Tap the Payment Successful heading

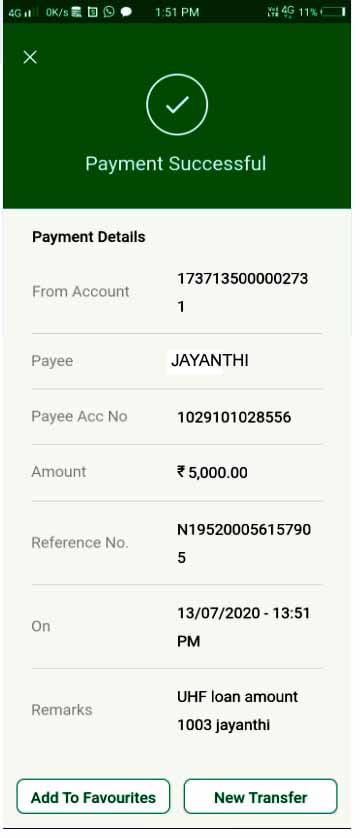point(176,163)
